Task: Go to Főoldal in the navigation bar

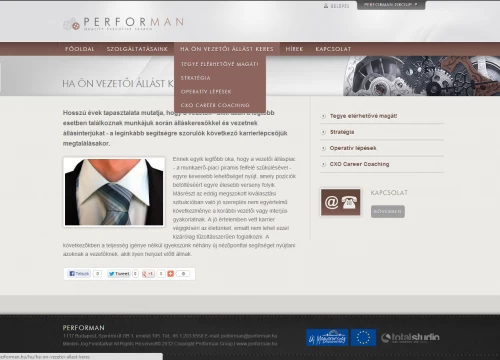Action: click(x=80, y=49)
